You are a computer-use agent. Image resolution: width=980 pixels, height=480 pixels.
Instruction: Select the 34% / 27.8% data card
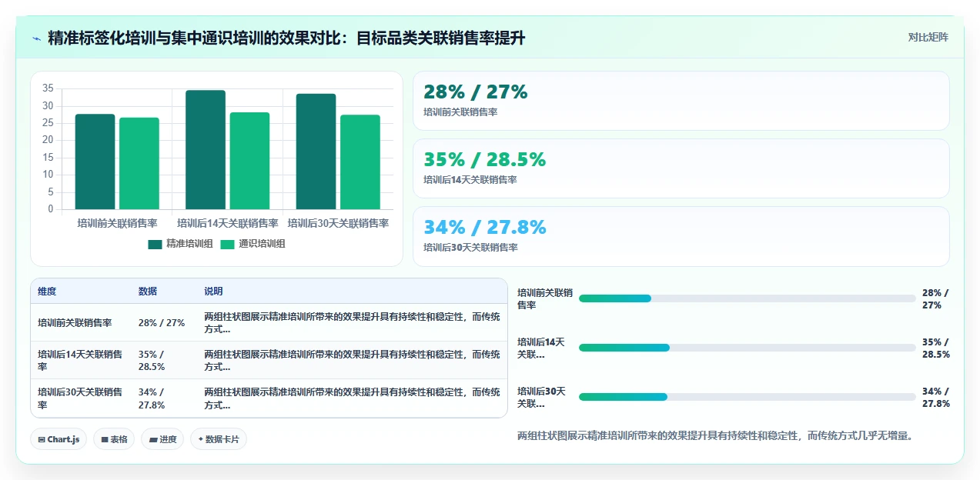(x=681, y=236)
